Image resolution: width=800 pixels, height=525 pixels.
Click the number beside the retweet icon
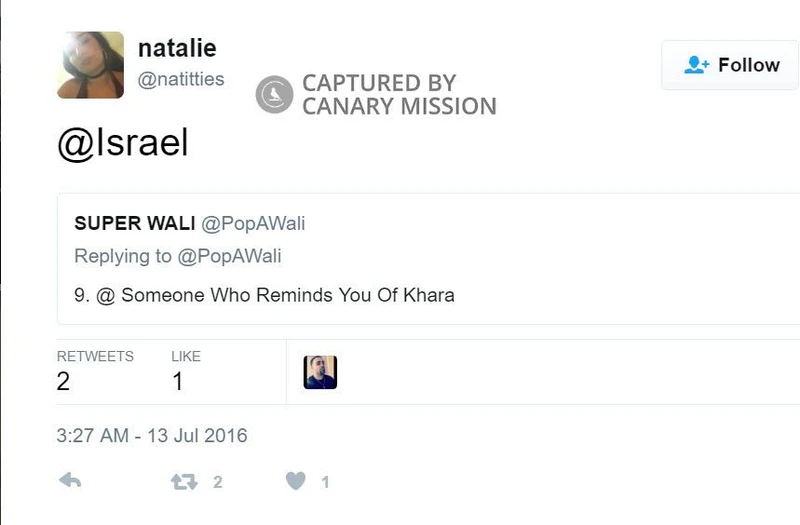217,482
